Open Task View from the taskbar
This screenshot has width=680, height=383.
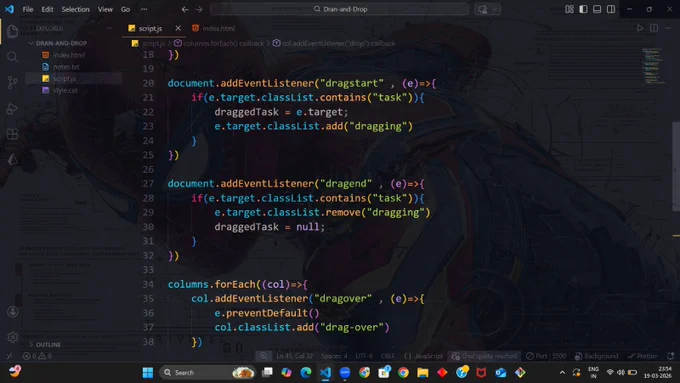267,373
